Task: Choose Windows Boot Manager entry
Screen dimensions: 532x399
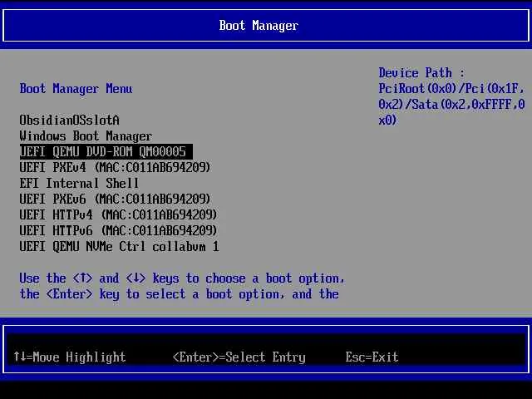Action: (x=86, y=136)
